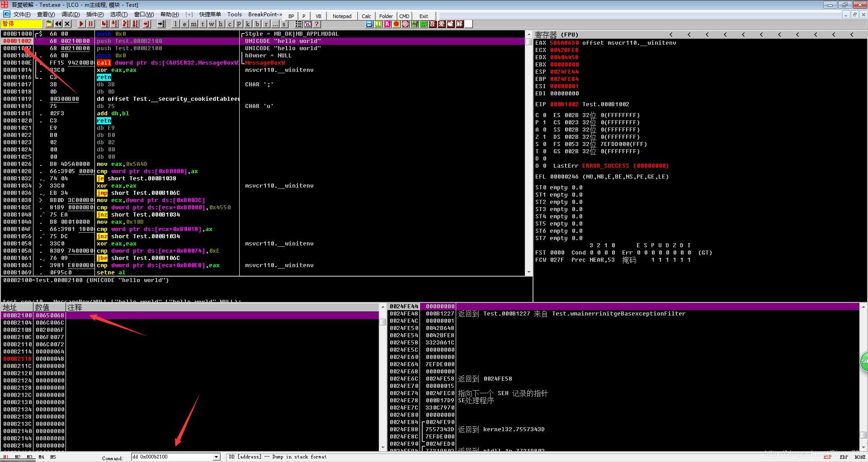The image size is (868, 462).
Task: Click the Calc shortcut button
Action: [366, 16]
